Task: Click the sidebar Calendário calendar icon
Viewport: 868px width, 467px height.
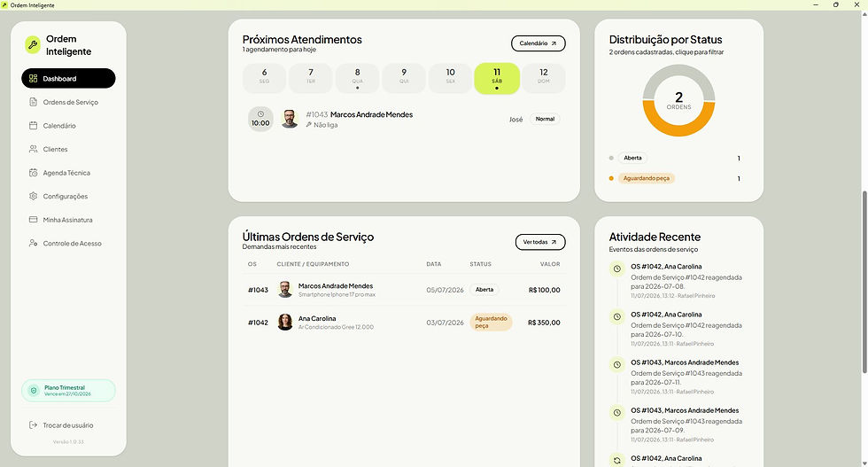Action: (34, 126)
